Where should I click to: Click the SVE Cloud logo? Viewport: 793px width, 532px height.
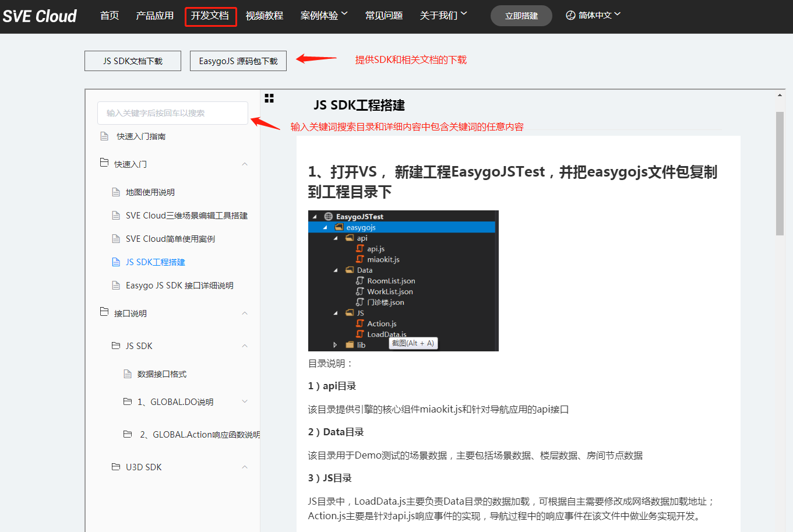40,16
